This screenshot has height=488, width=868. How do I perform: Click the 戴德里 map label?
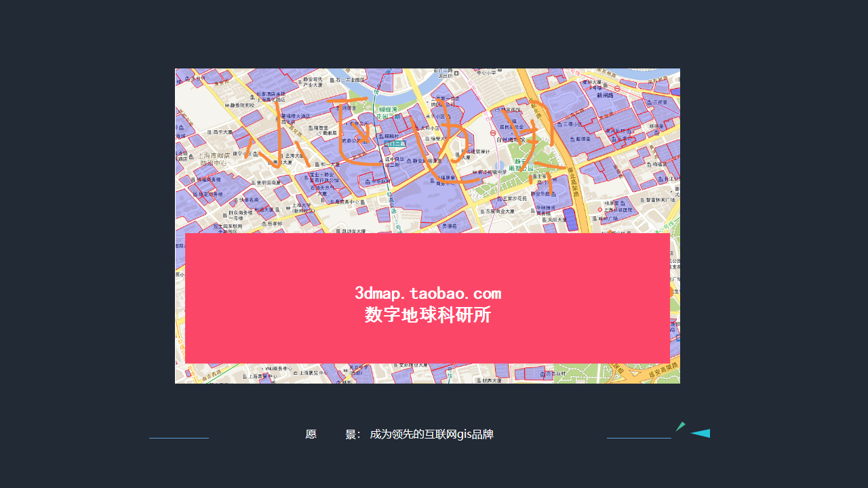click(x=583, y=139)
